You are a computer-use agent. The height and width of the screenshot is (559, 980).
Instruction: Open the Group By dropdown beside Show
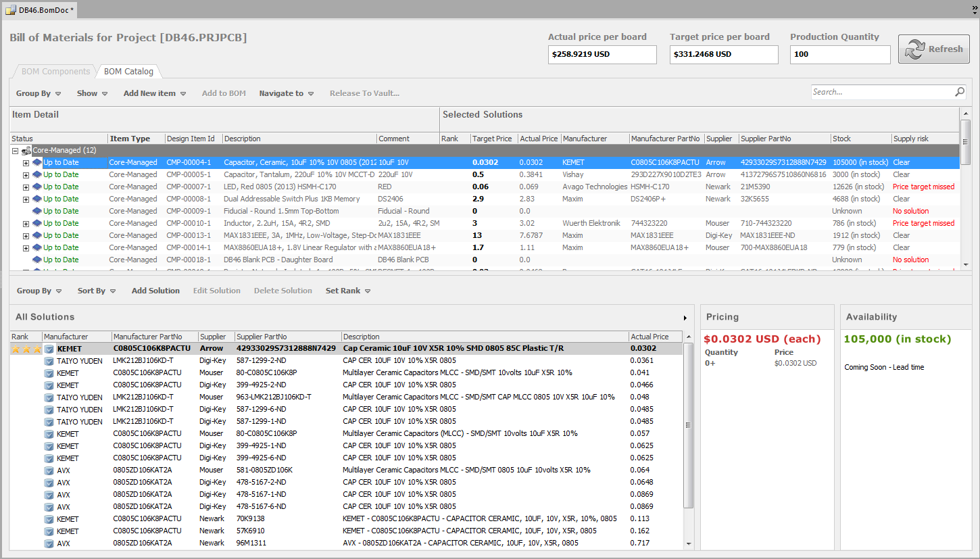click(x=39, y=93)
